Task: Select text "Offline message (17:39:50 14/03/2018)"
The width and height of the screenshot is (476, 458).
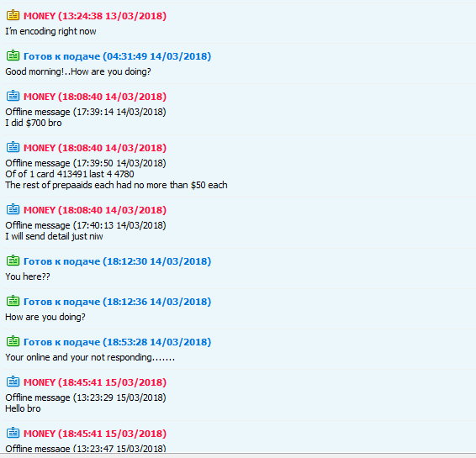Action: point(86,163)
